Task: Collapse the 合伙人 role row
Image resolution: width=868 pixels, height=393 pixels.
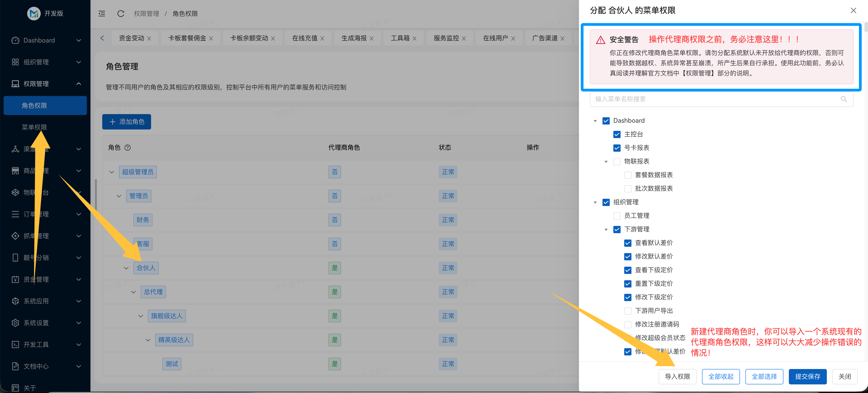Action: pos(126,268)
